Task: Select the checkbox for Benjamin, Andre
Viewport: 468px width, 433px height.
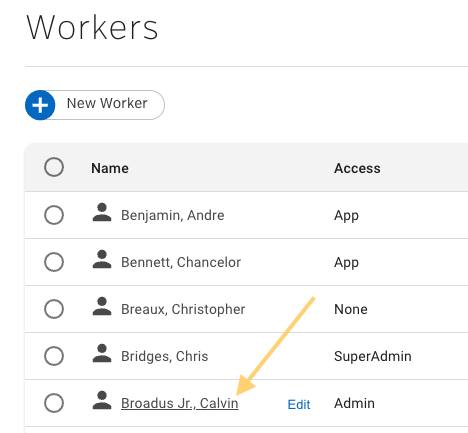Action: [x=54, y=215]
